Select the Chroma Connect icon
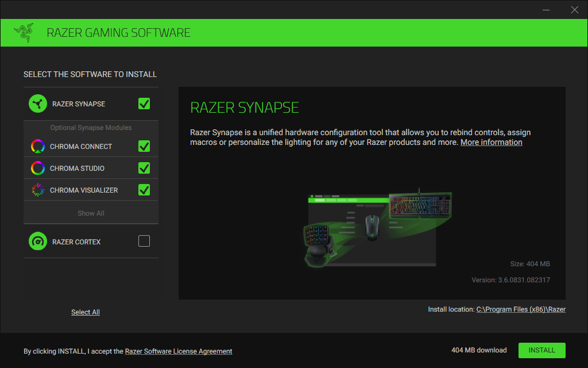 click(x=38, y=146)
